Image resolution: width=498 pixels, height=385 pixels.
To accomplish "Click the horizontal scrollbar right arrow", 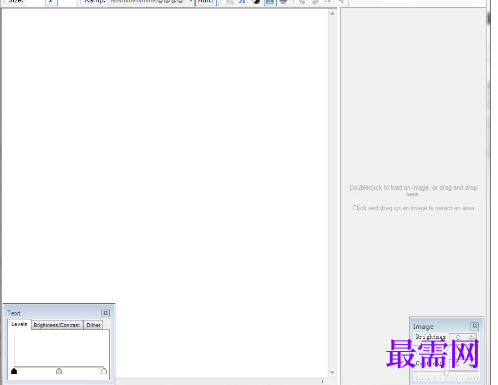I will click(x=322, y=381).
